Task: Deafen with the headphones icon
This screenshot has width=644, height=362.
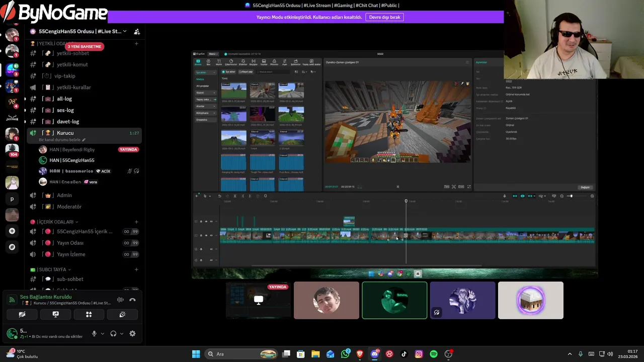Action: (x=113, y=333)
